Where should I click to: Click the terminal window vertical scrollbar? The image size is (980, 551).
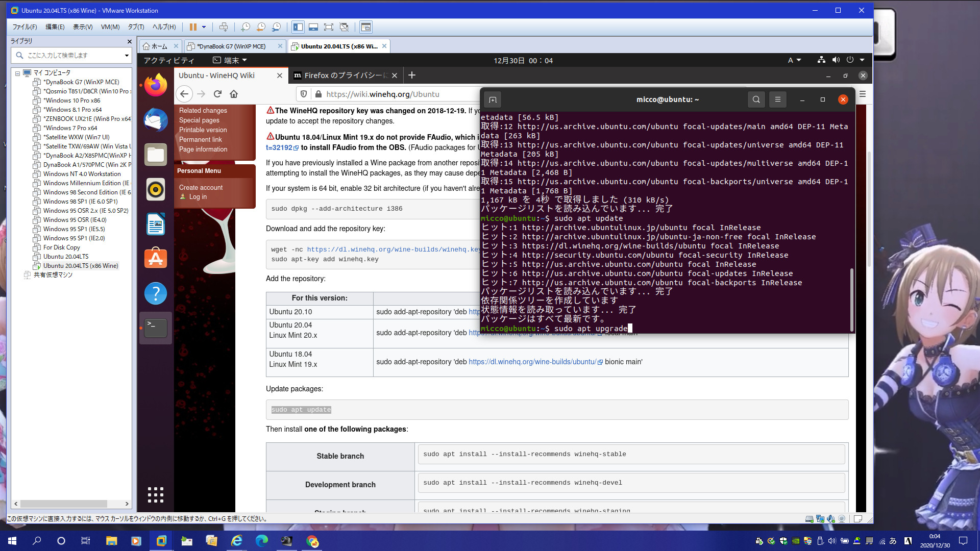tap(851, 299)
